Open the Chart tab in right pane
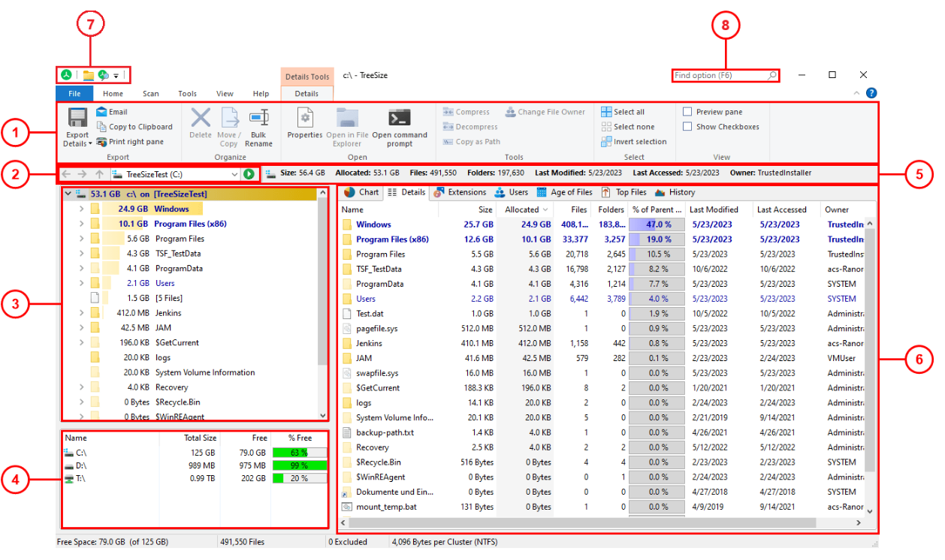Screen dimensions: 945x560 pos(361,193)
